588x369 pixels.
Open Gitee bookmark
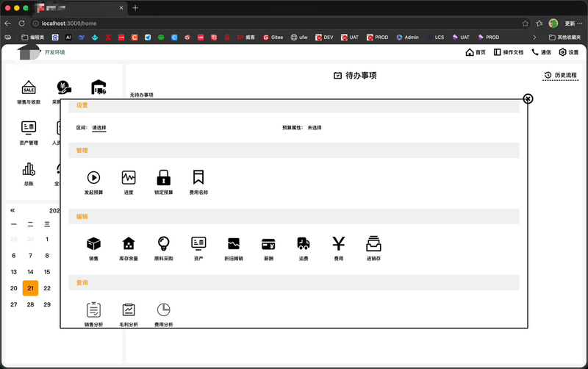[x=273, y=37]
